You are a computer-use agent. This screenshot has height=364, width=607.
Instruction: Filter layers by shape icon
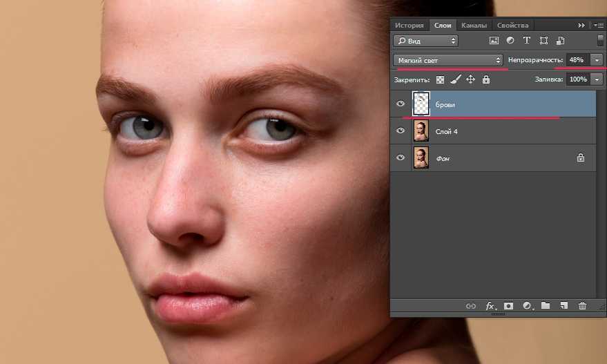pyautogui.click(x=543, y=41)
